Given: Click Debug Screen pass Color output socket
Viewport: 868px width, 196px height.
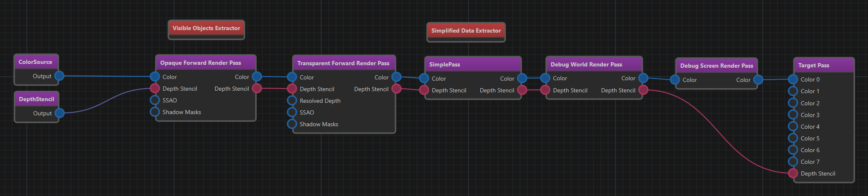Looking at the screenshot, I should (758, 80).
